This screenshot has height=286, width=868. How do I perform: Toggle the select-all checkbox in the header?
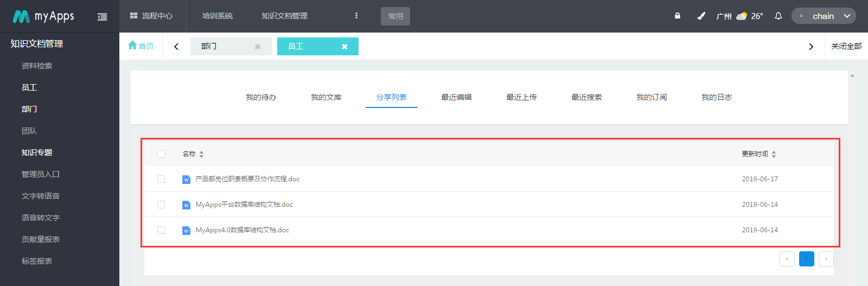coord(161,154)
